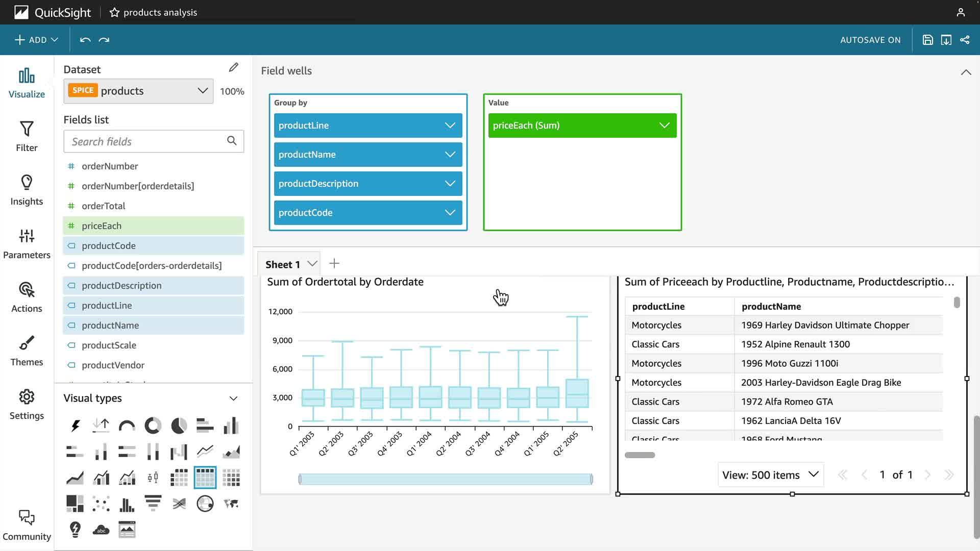
Task: Click productVendor in fields list
Action: pyautogui.click(x=113, y=365)
